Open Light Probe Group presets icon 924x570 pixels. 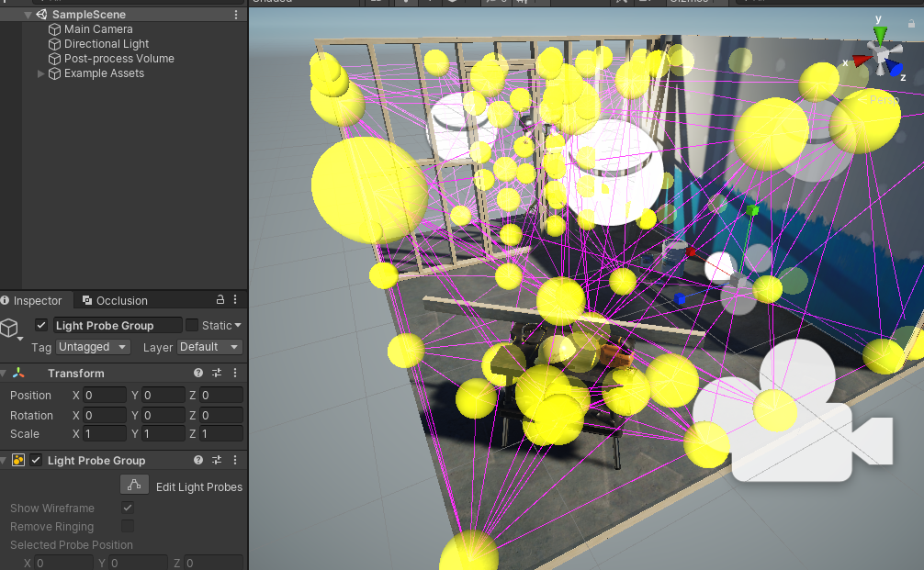tap(217, 460)
